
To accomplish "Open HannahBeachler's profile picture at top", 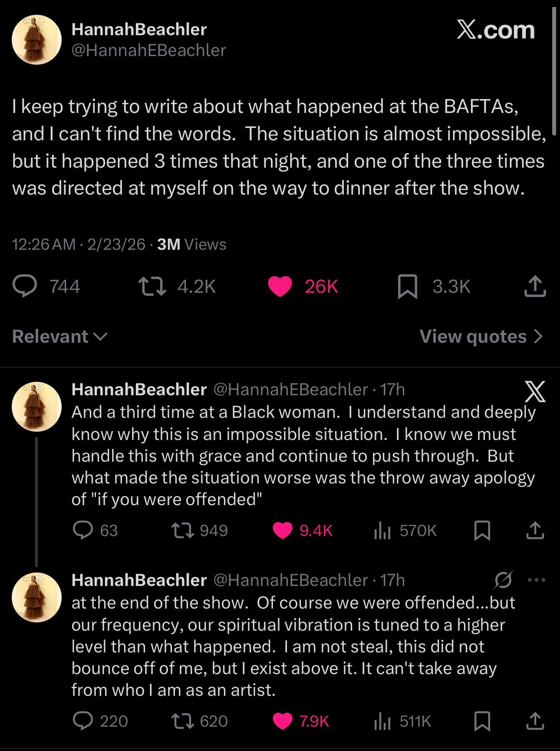I will pos(36,40).
